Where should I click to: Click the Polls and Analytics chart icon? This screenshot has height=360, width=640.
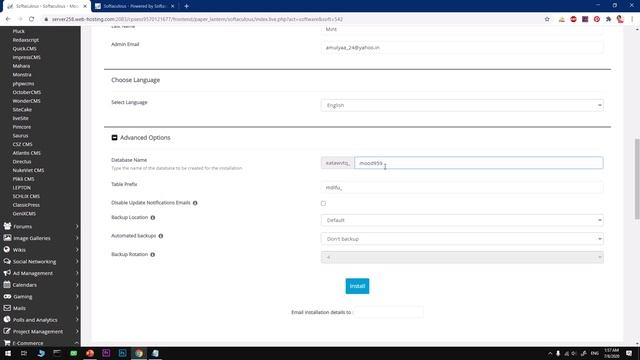tap(7, 320)
